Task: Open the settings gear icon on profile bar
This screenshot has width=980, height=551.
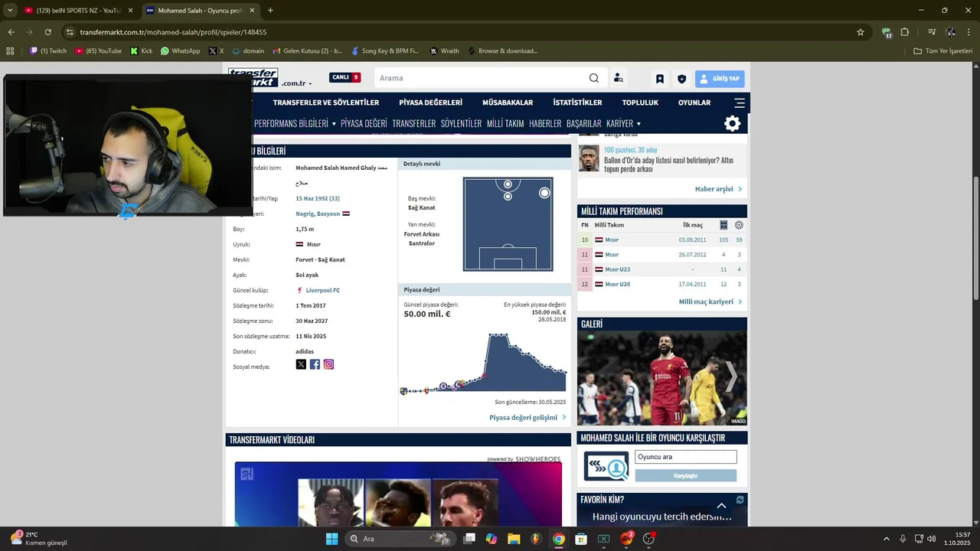Action: [x=732, y=123]
